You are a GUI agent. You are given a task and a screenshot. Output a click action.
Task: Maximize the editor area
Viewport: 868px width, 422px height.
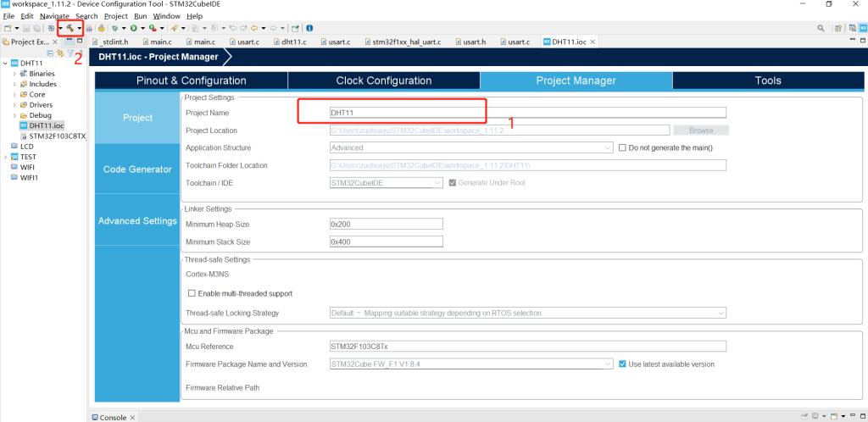[863, 41]
